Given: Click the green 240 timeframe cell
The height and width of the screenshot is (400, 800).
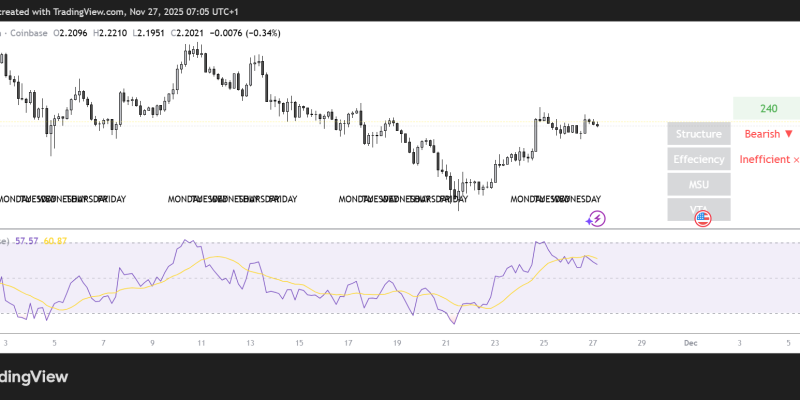Looking at the screenshot, I should coord(768,109).
